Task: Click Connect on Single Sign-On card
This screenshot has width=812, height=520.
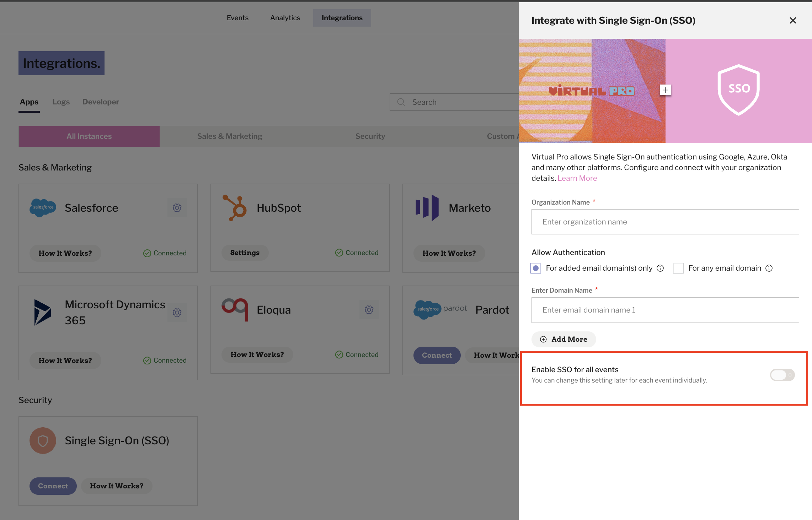Action: click(53, 486)
